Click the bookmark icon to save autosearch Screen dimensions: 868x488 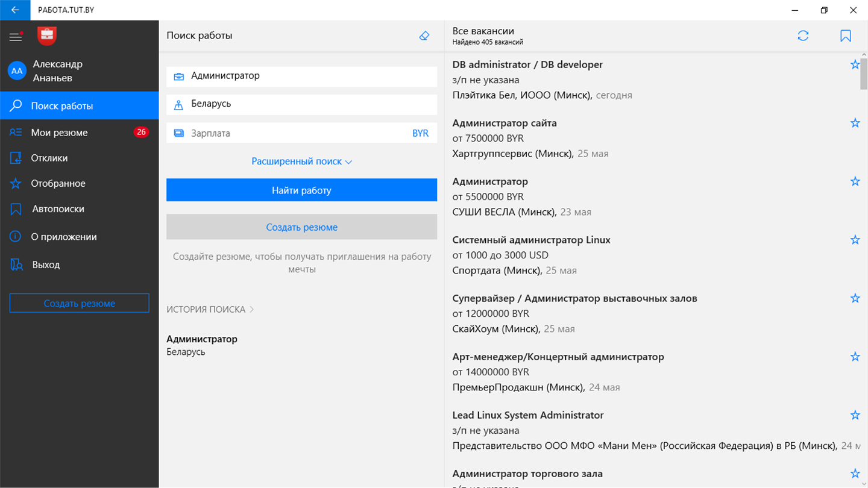coord(846,36)
